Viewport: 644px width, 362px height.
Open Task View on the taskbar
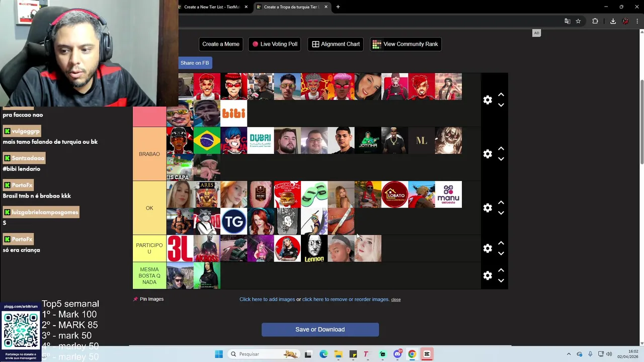tap(308, 354)
